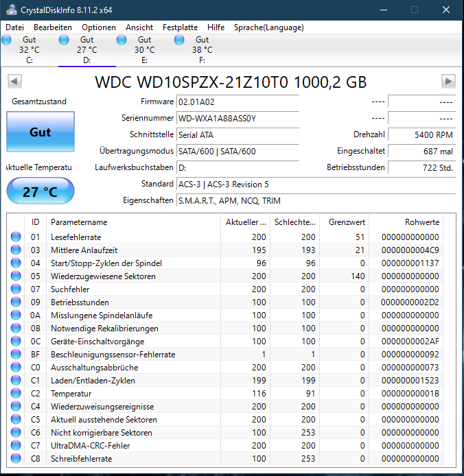Click the ID column header
Image resolution: width=464 pixels, height=476 pixels.
tap(35, 222)
